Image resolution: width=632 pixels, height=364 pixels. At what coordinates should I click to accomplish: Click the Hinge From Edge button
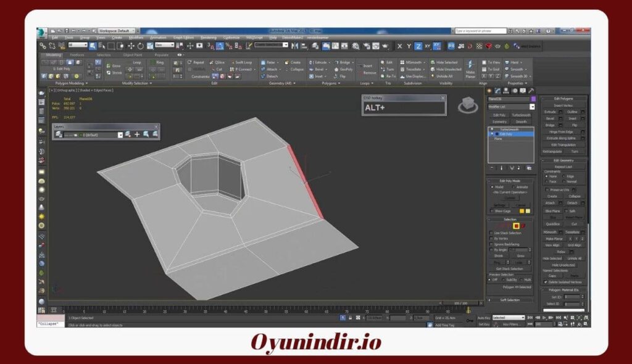coord(560,132)
